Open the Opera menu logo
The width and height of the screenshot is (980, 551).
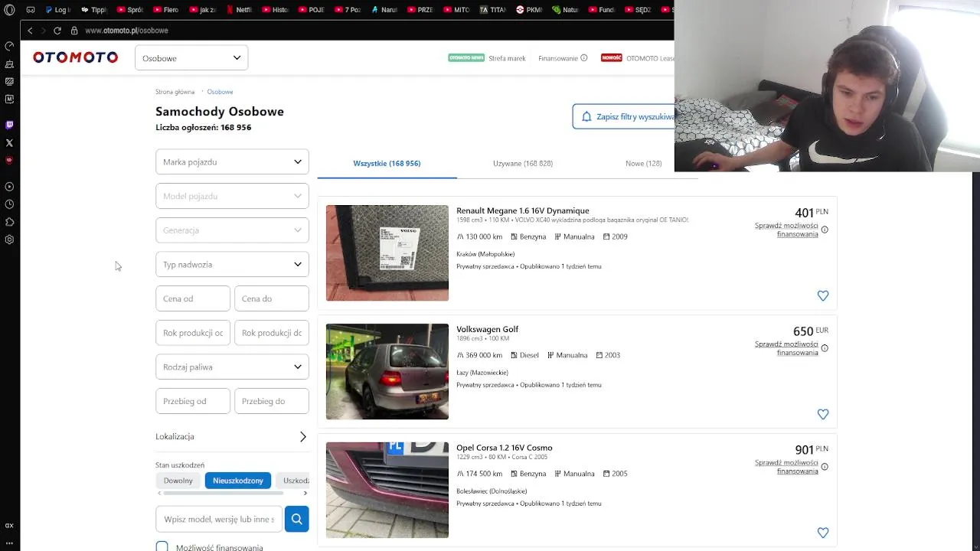(9, 10)
